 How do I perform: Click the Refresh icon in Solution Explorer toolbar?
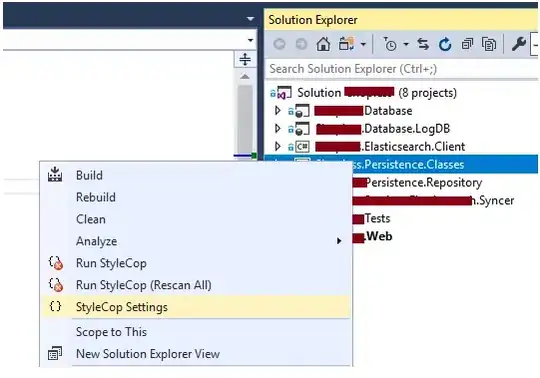(x=445, y=44)
